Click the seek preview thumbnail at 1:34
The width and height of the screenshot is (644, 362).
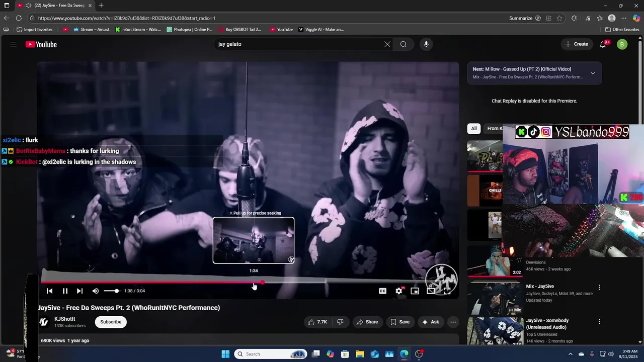[254, 240]
